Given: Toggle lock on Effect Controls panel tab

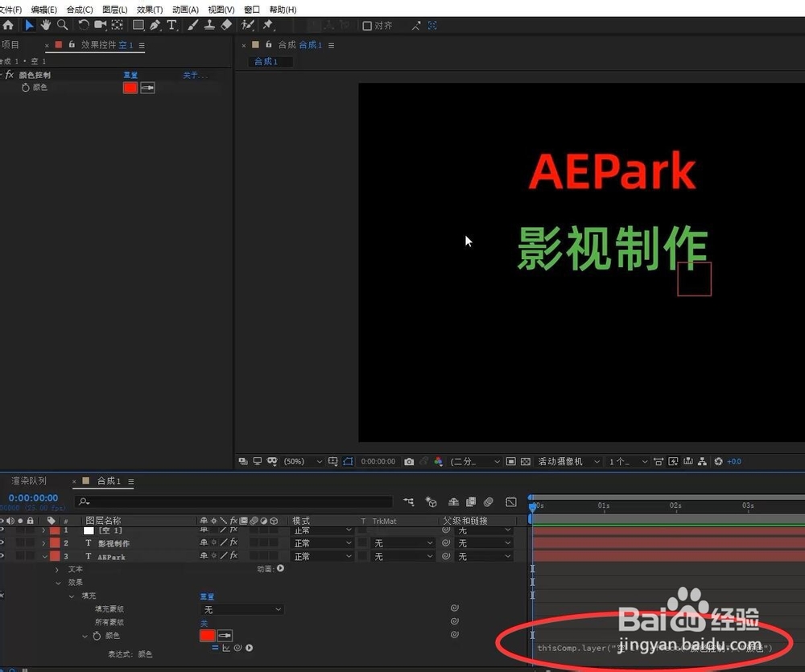Looking at the screenshot, I should (x=72, y=44).
